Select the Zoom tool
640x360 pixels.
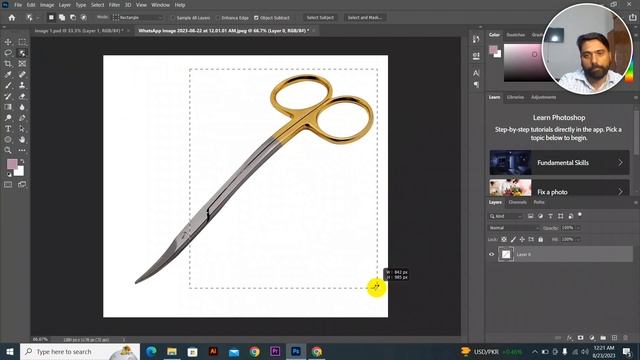point(8,150)
